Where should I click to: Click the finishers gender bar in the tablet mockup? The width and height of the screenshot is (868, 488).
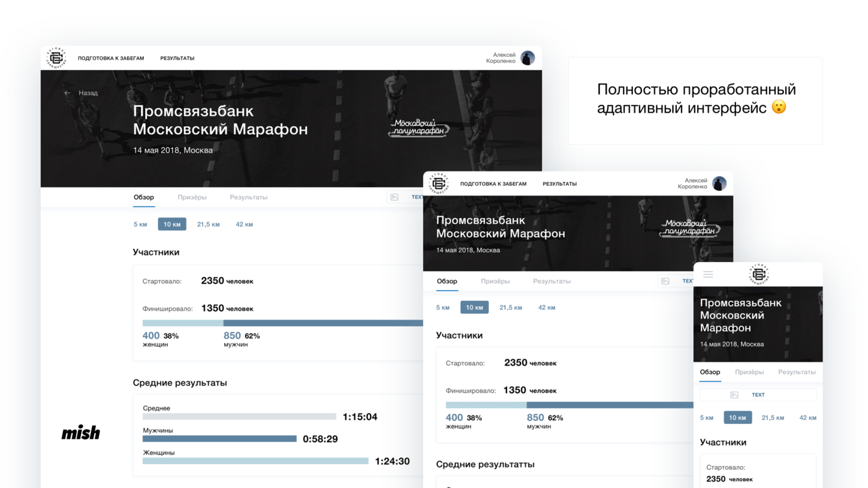569,405
